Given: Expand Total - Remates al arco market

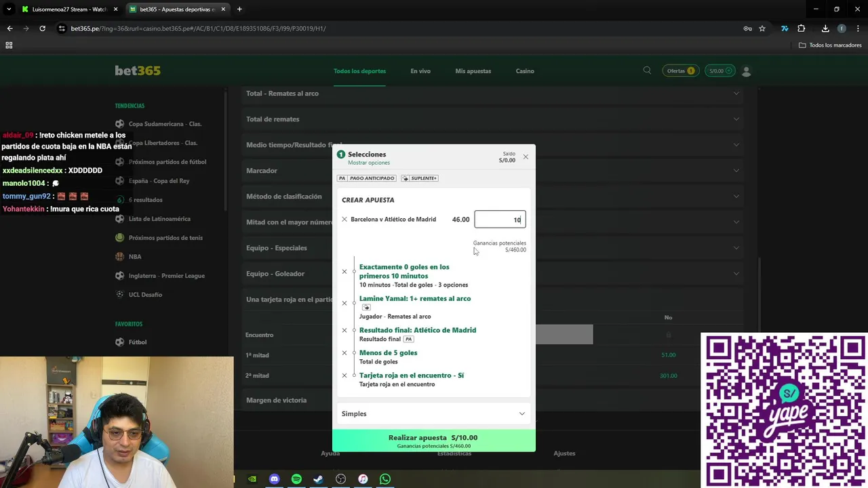Looking at the screenshot, I should (493, 94).
